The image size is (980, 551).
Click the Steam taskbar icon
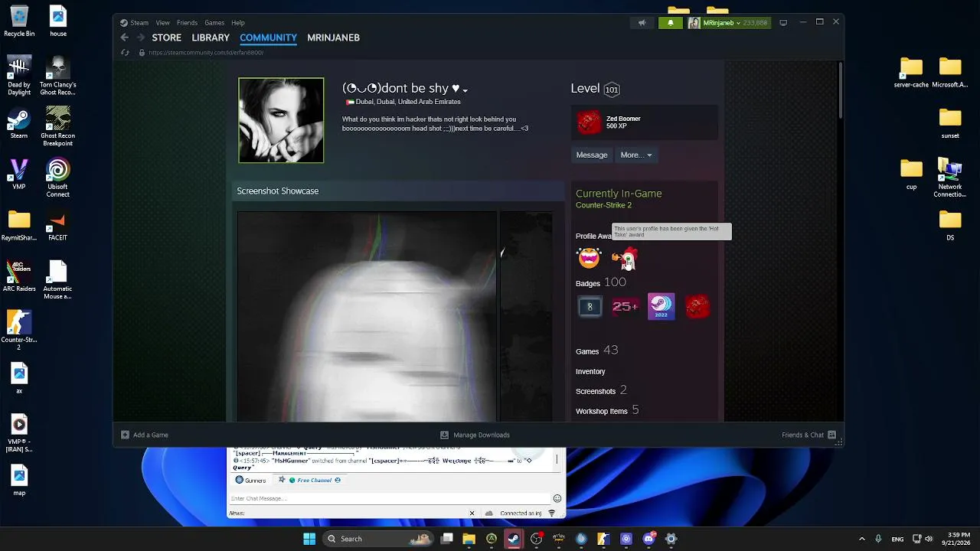click(514, 539)
